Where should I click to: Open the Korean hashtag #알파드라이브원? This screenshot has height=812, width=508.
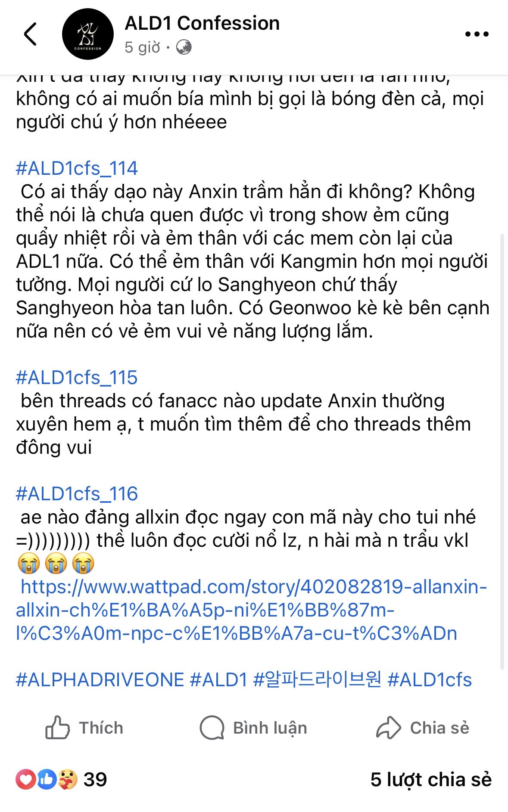(x=317, y=680)
